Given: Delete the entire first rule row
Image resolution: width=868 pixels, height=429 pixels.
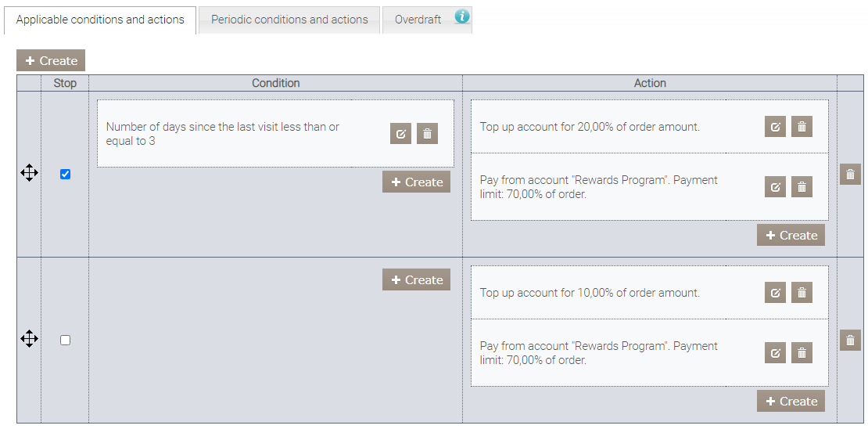Looking at the screenshot, I should (x=850, y=174).
